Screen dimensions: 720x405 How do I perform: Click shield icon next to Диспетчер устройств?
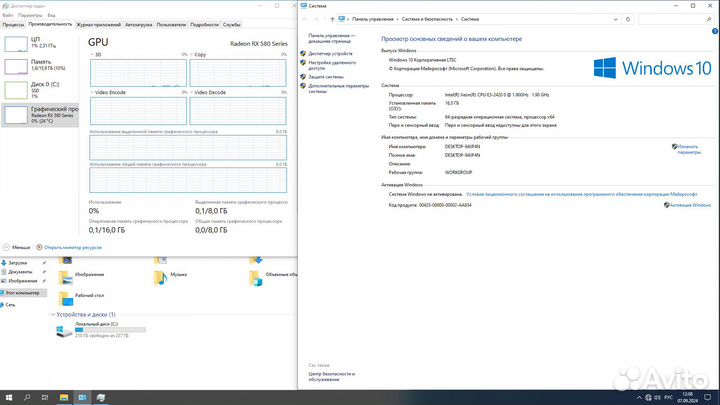pos(303,54)
